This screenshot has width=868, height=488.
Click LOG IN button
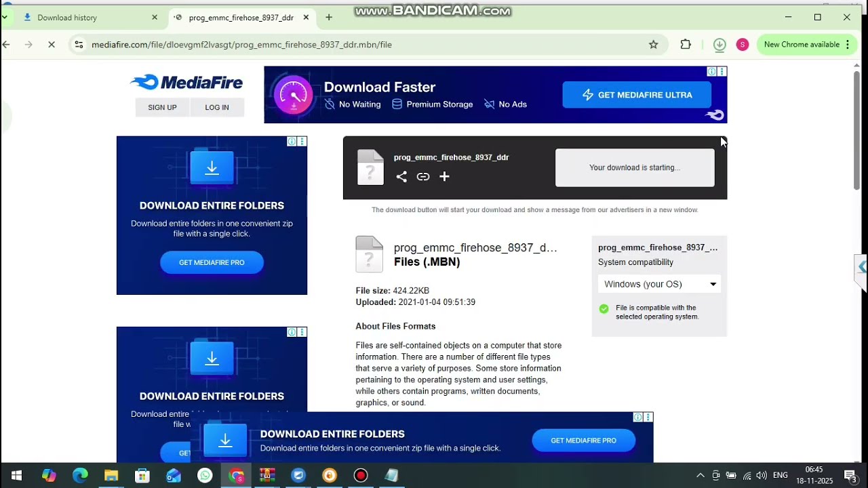(217, 107)
